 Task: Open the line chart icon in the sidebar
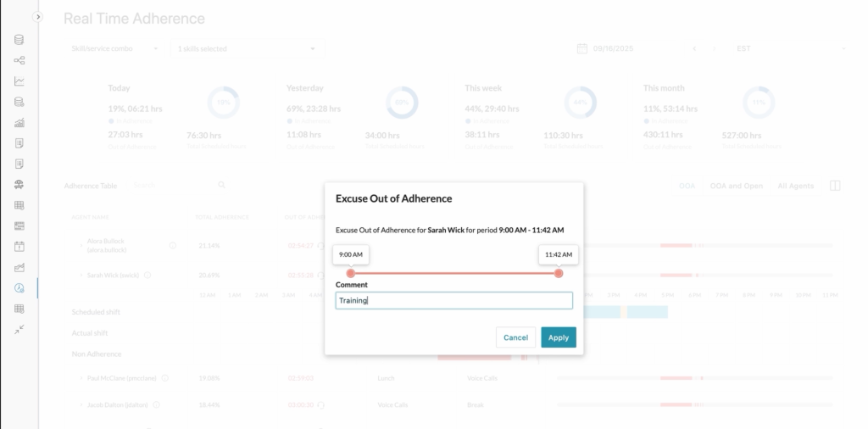(x=19, y=81)
